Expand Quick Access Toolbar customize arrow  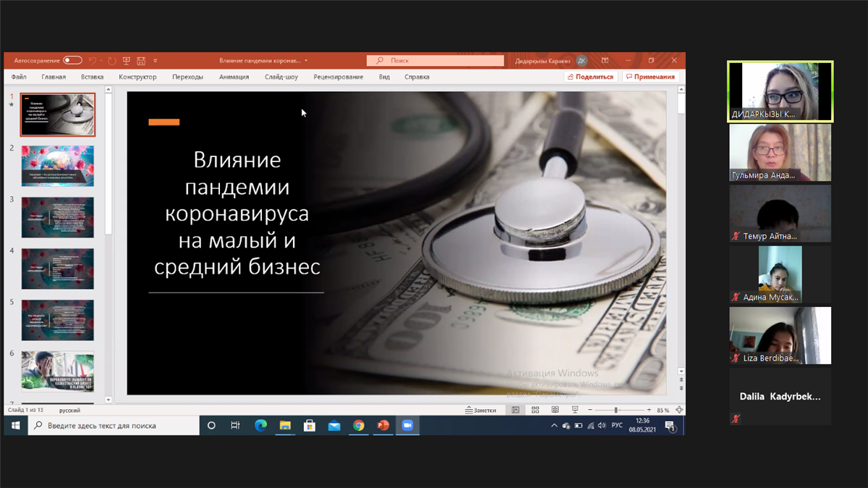[x=155, y=61]
